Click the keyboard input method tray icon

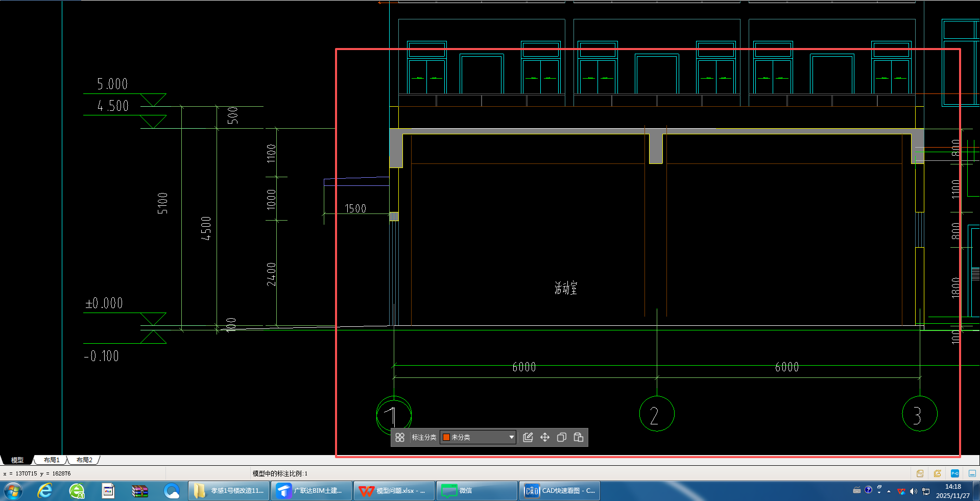pos(857,491)
